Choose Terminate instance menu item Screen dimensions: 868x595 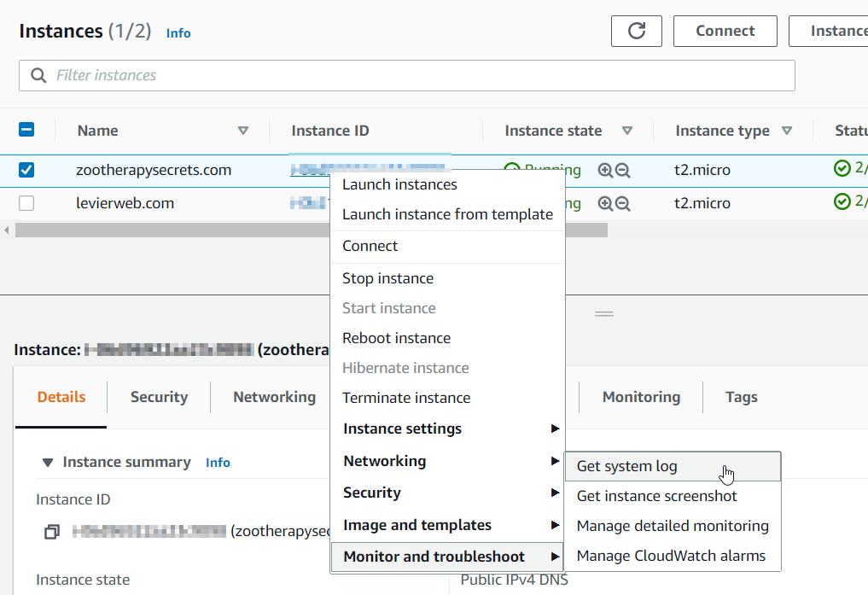[x=447, y=398]
